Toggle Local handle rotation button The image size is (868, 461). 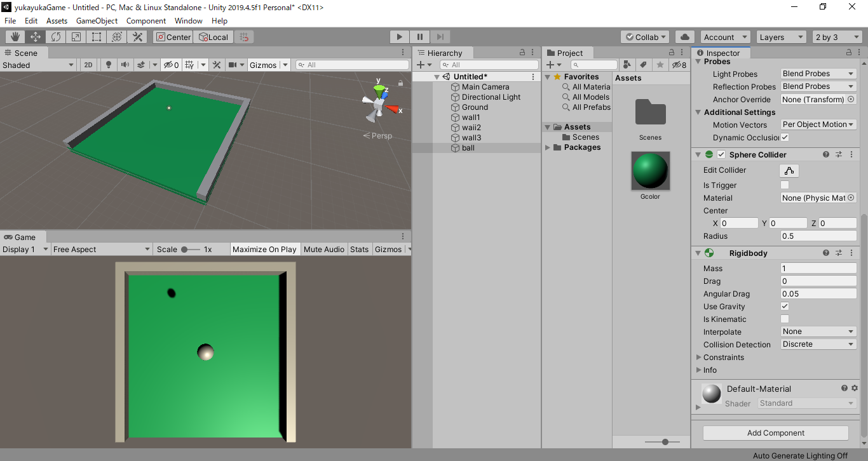click(x=214, y=37)
